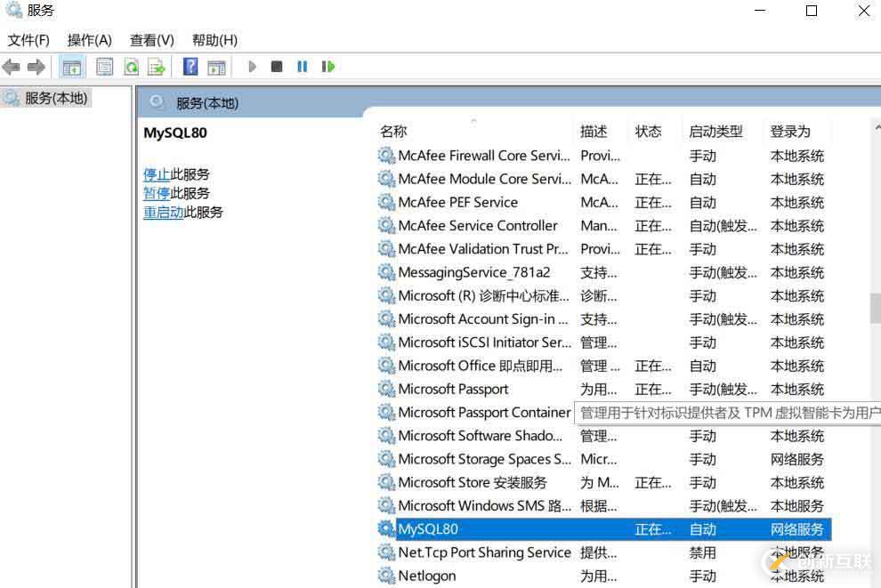
Task: Click gear icon beside Microsoft Passport Container
Action: (x=386, y=412)
